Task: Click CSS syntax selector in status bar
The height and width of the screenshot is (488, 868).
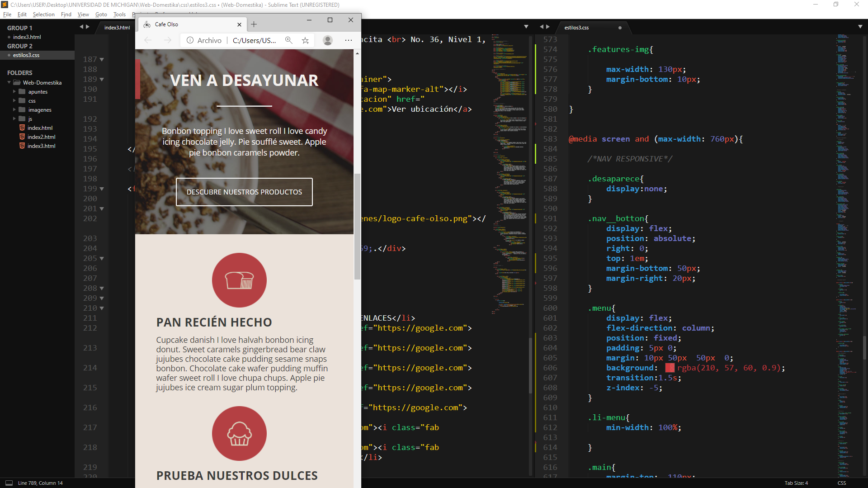Action: [x=842, y=483]
